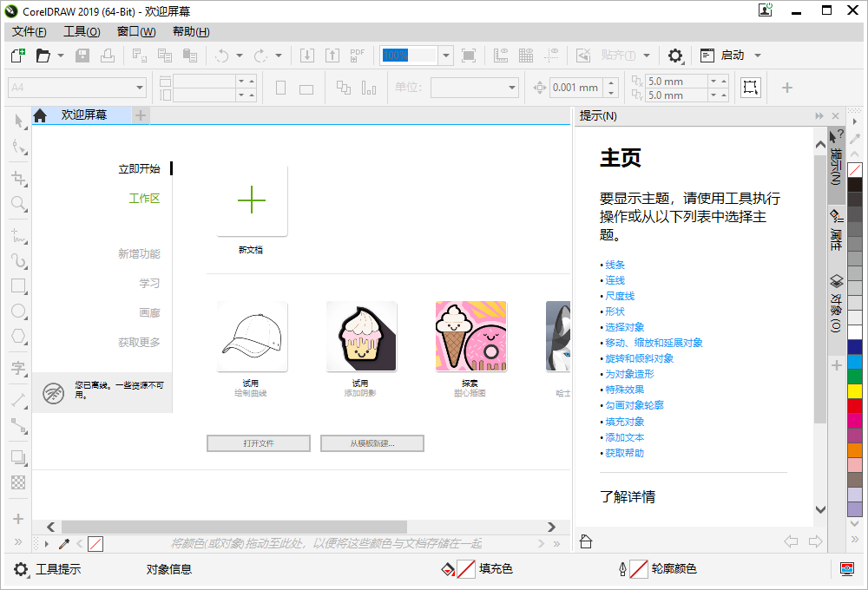
Task: Open the cupcake 添加阴影 thumbnail
Action: pos(361,337)
